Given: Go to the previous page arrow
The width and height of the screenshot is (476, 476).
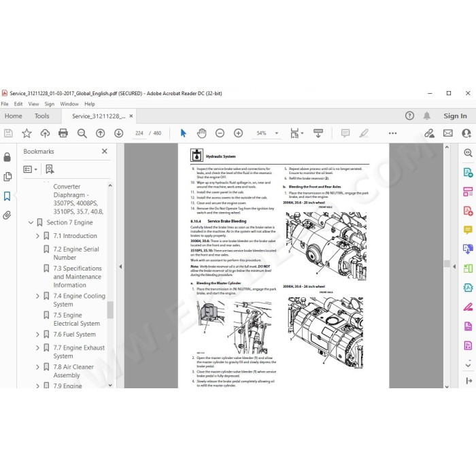Looking at the screenshot, I should tap(100, 133).
